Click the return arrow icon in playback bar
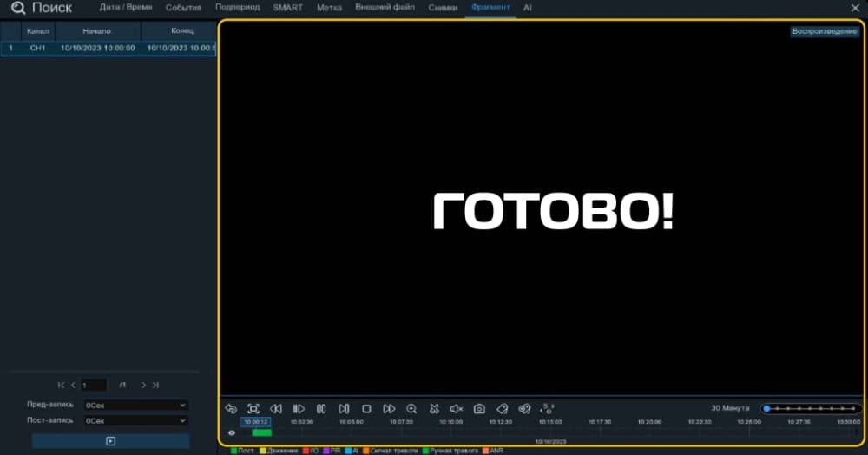The height and width of the screenshot is (455, 868). 231,408
